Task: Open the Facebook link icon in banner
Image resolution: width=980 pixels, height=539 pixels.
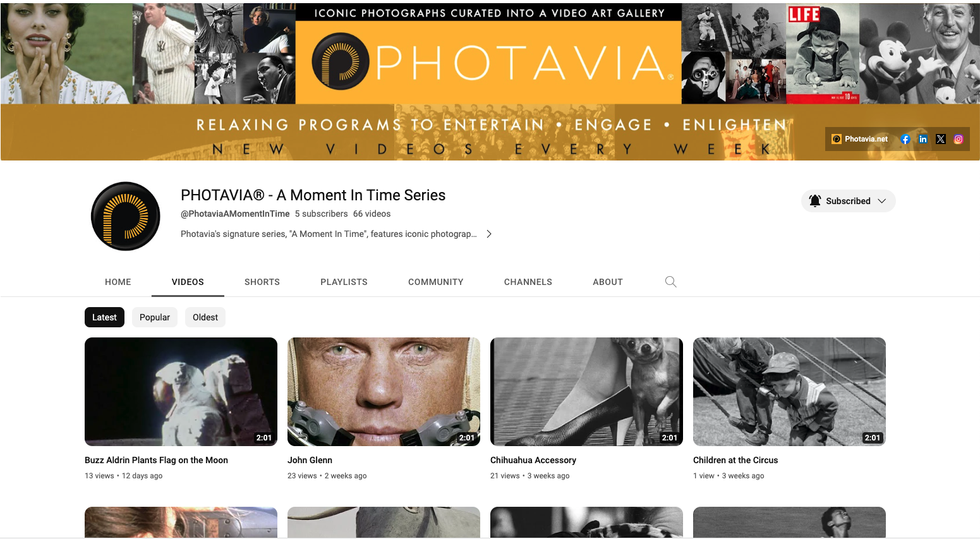Action: coord(905,139)
